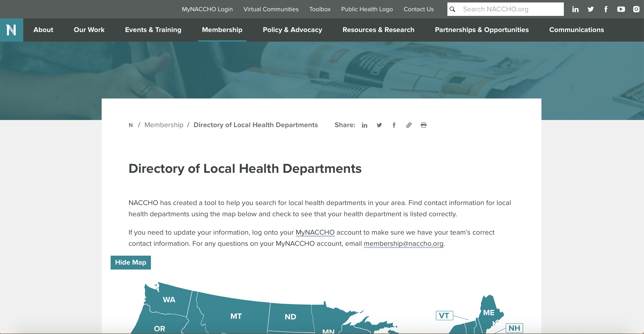Click the NACCHO logo to go home
Image resolution: width=644 pixels, height=334 pixels.
11,30
